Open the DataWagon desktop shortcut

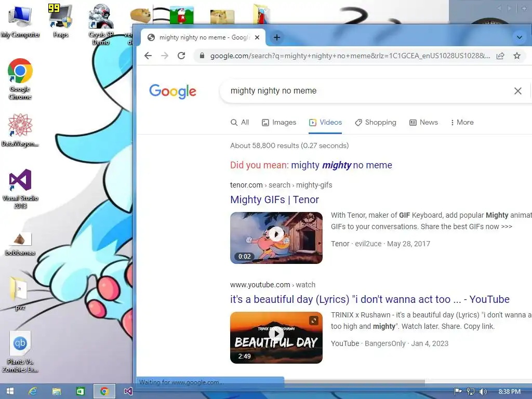point(20,130)
